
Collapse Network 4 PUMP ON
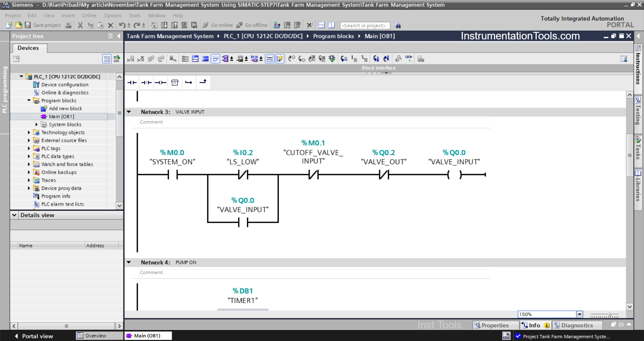(129, 263)
